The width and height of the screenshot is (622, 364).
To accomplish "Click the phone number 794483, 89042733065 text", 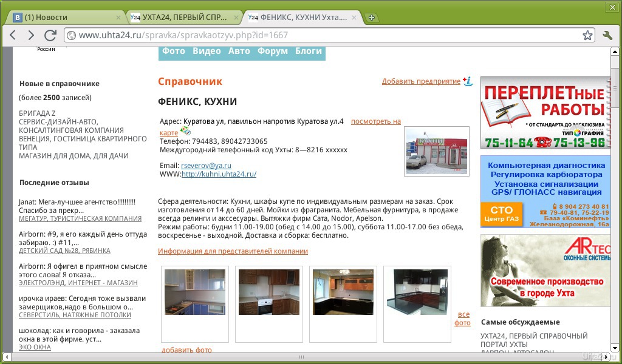I will [x=229, y=141].
